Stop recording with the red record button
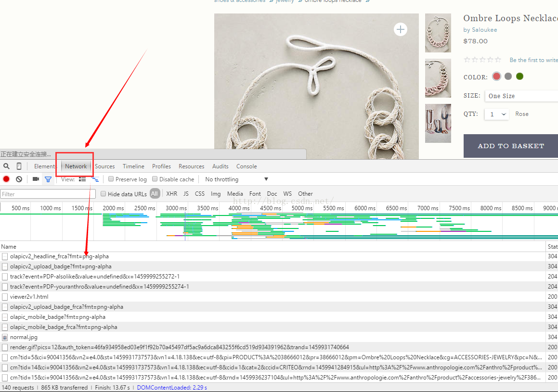This screenshot has width=558, height=392. pos(6,179)
